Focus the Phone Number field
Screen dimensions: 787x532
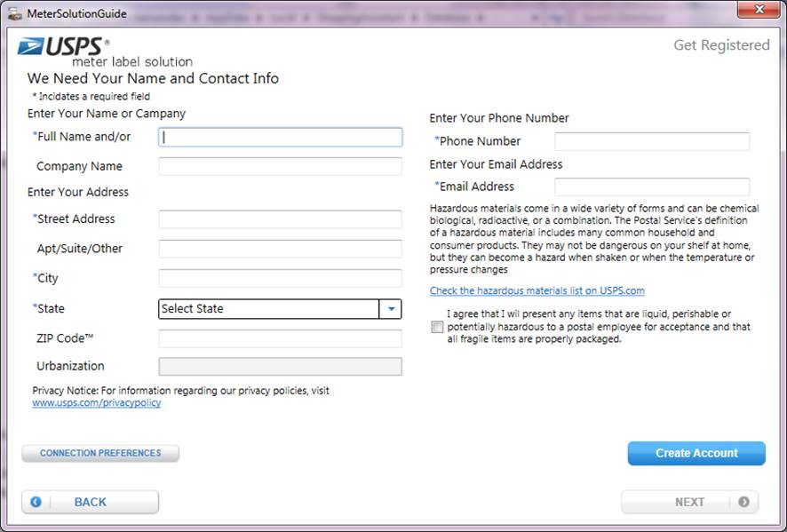click(x=652, y=141)
